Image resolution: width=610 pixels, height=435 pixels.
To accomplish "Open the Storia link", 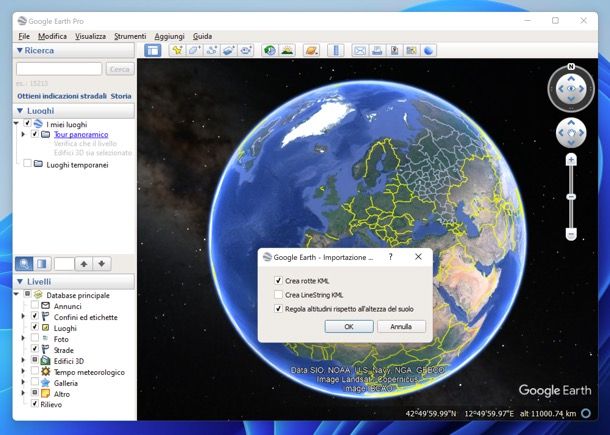I will pyautogui.click(x=121, y=96).
